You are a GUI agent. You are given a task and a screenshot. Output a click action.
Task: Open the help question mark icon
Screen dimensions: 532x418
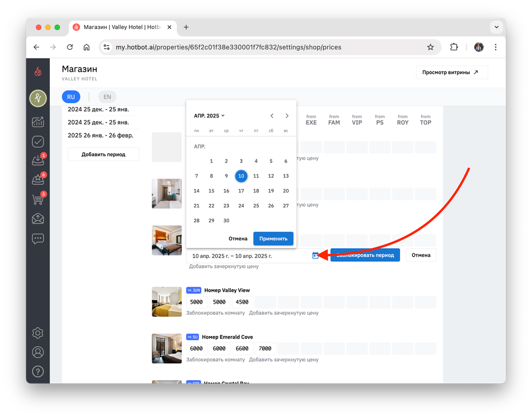click(37, 372)
